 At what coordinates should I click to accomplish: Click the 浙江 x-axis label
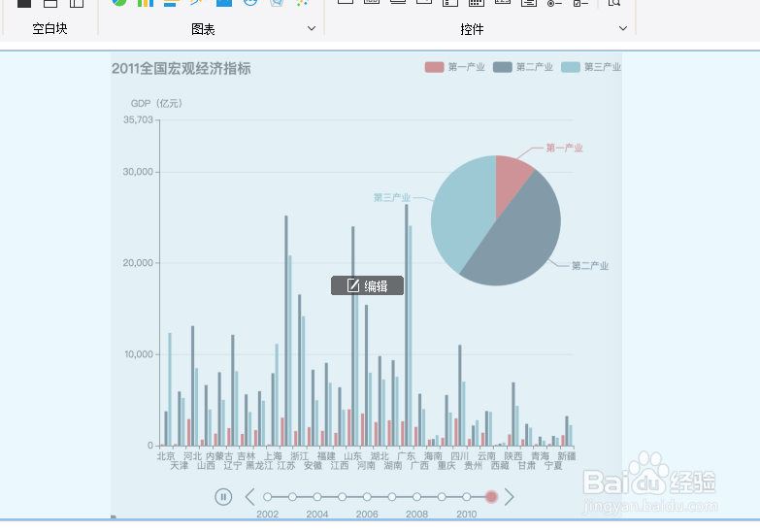(300, 456)
